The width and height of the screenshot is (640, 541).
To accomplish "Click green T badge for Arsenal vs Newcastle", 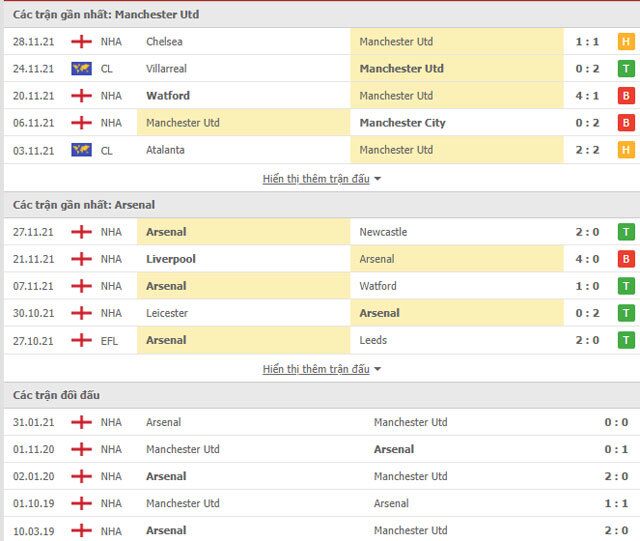I will point(626,232).
